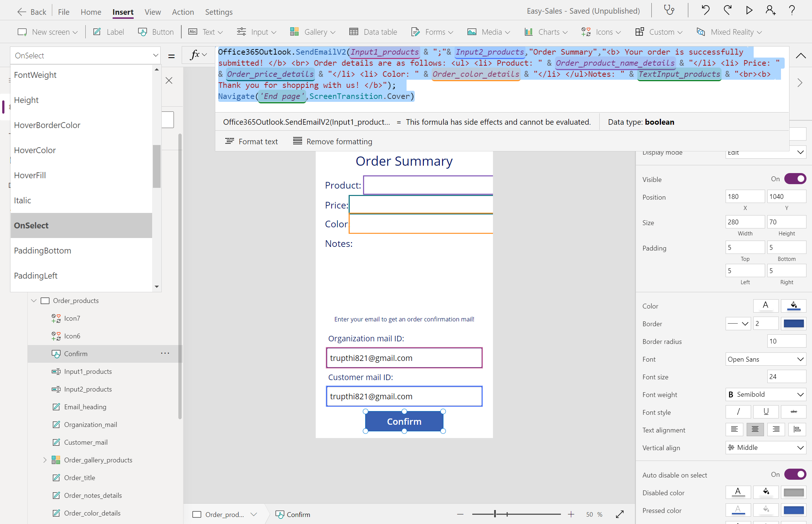This screenshot has width=812, height=524.
Task: Open the Share user icon
Action: pyautogui.click(x=770, y=10)
